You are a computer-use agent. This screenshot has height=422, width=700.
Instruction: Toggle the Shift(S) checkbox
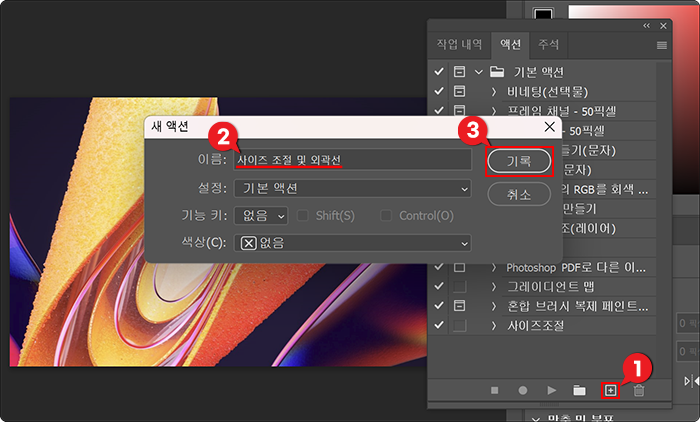303,216
